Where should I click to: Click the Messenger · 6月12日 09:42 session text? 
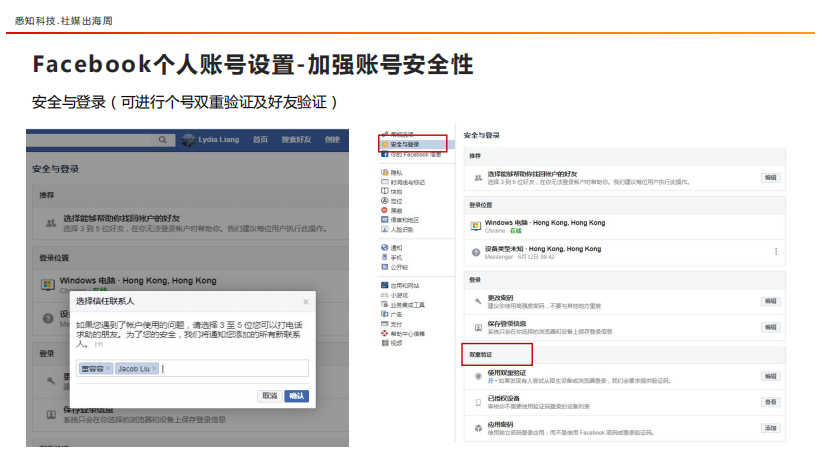coord(520,257)
